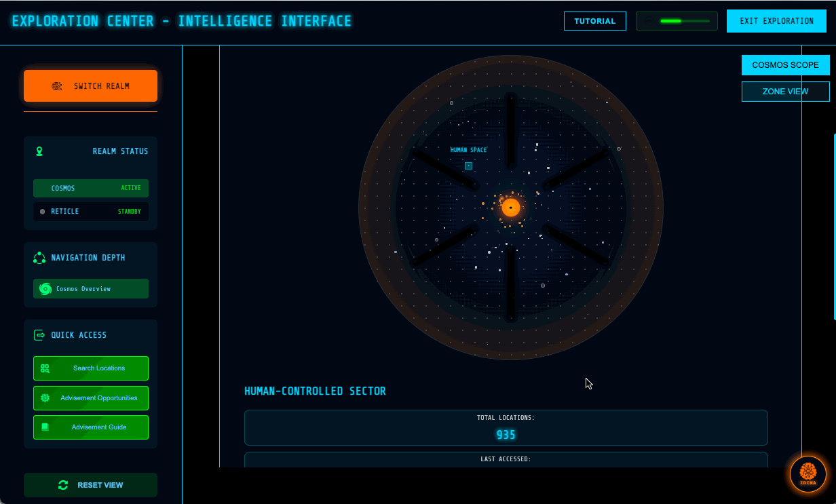This screenshot has width=836, height=504.
Task: Click the Advisement Opportunities gear icon
Action: [x=45, y=398]
